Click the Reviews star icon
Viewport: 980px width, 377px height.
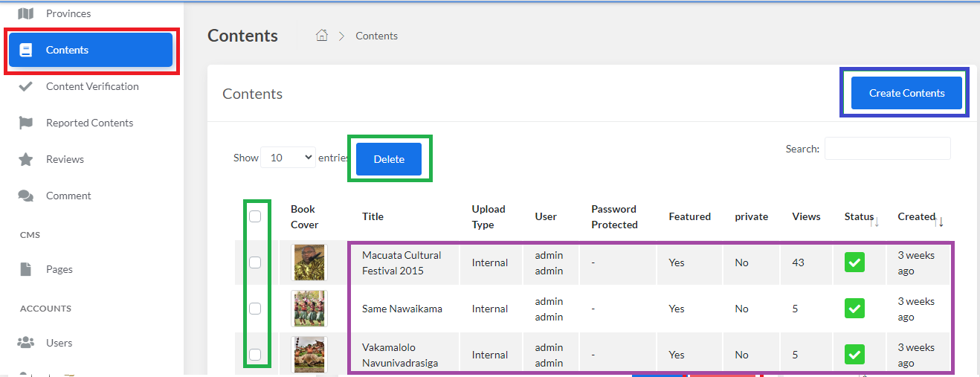pyautogui.click(x=26, y=159)
